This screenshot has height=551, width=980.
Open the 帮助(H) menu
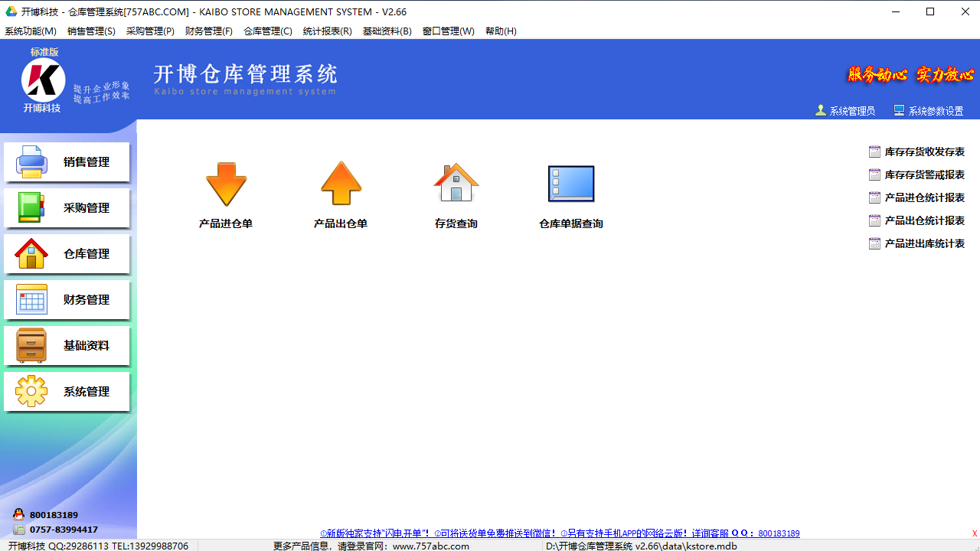tap(501, 31)
